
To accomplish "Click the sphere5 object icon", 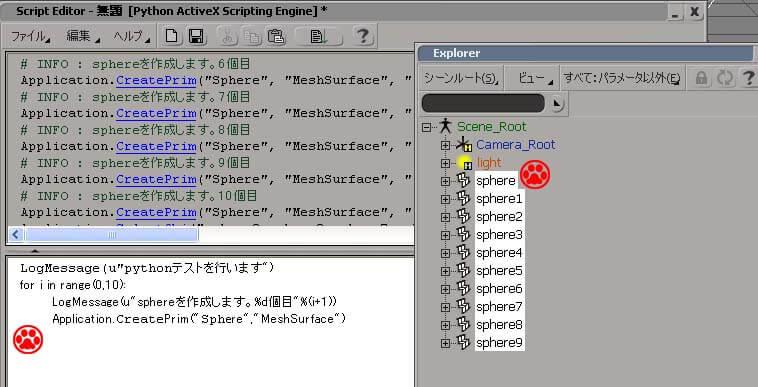I will (x=463, y=271).
